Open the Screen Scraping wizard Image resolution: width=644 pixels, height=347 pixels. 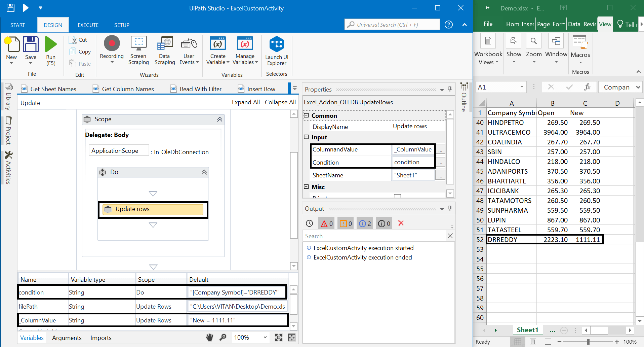[138, 50]
